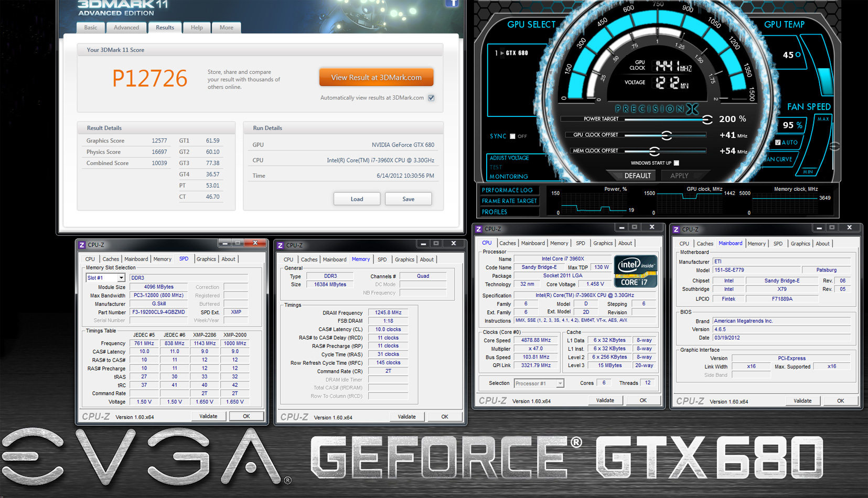This screenshot has height=498, width=868.
Task: Minimize the CPU-Z CPU window
Action: coord(621,228)
